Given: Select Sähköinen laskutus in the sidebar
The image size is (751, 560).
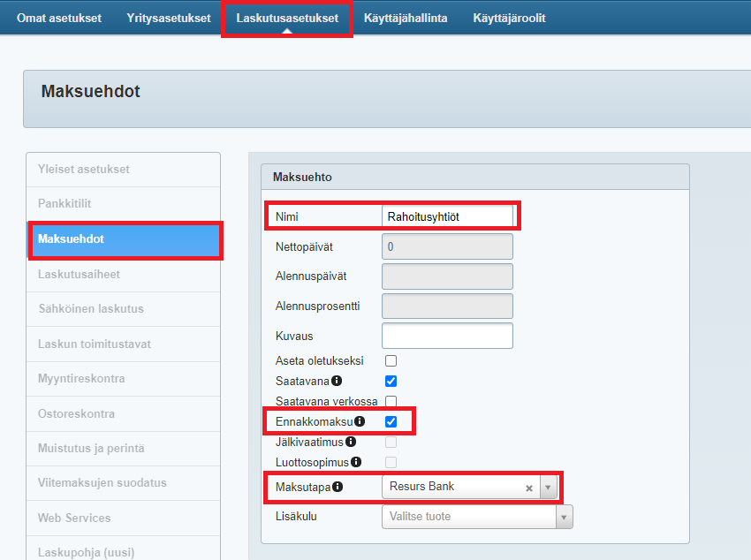Looking at the screenshot, I should (90, 309).
